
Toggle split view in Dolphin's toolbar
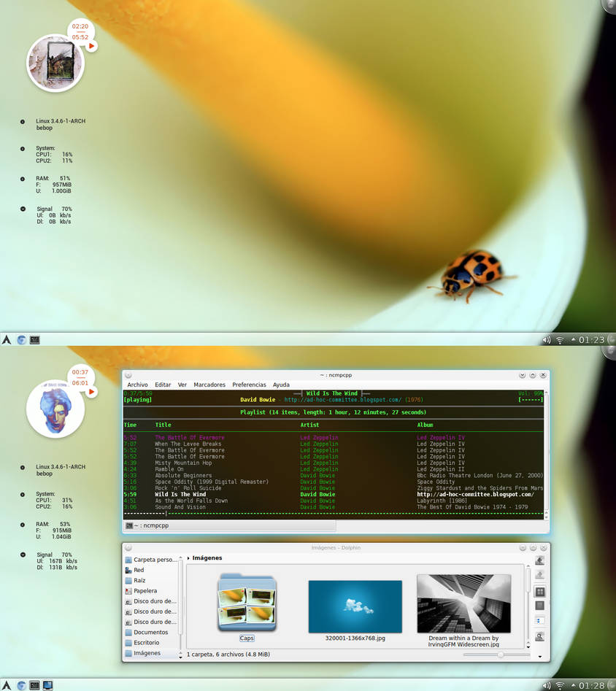click(x=540, y=620)
